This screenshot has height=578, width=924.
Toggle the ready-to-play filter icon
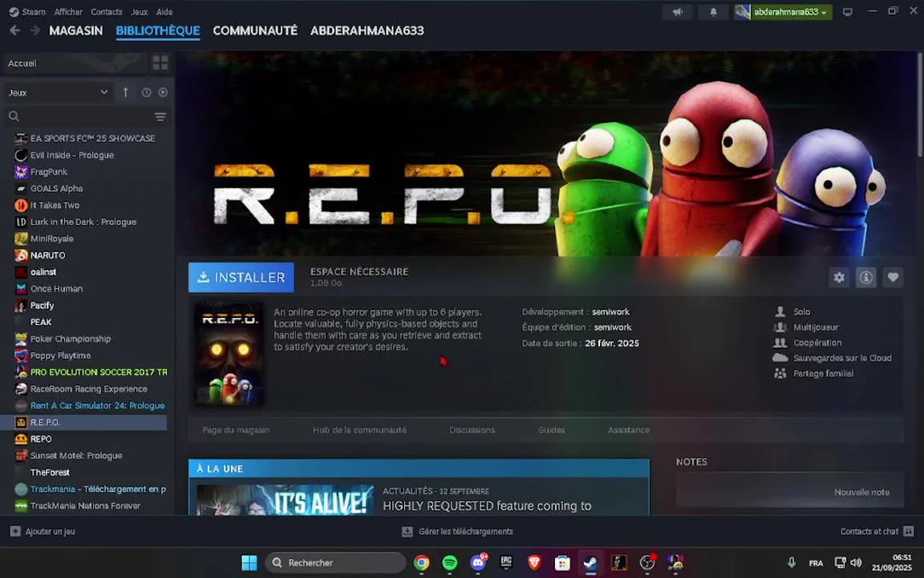pyautogui.click(x=163, y=92)
